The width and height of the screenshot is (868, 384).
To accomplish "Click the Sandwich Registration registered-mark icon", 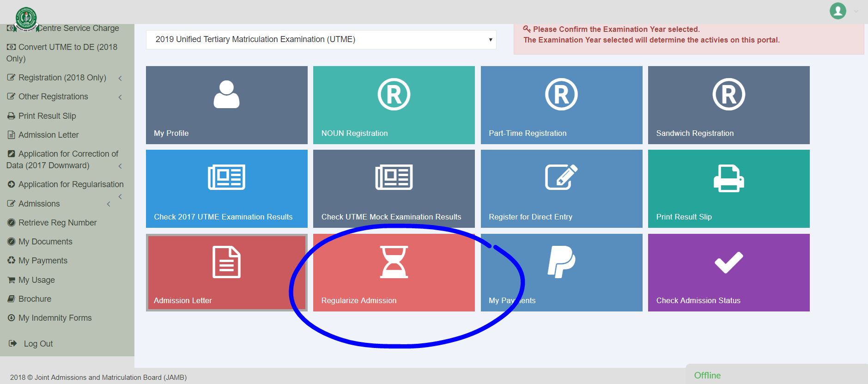I will coord(729,94).
